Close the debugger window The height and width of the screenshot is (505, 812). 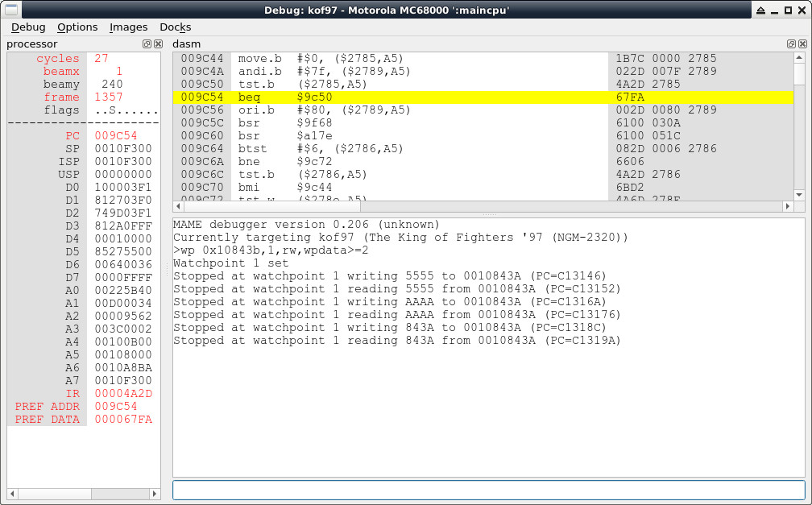(x=802, y=10)
